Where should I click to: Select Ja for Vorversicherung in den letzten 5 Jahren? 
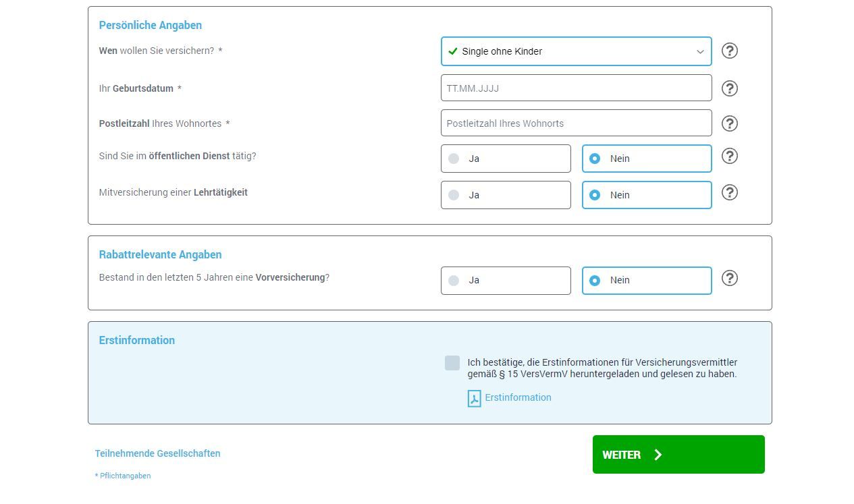[506, 280]
